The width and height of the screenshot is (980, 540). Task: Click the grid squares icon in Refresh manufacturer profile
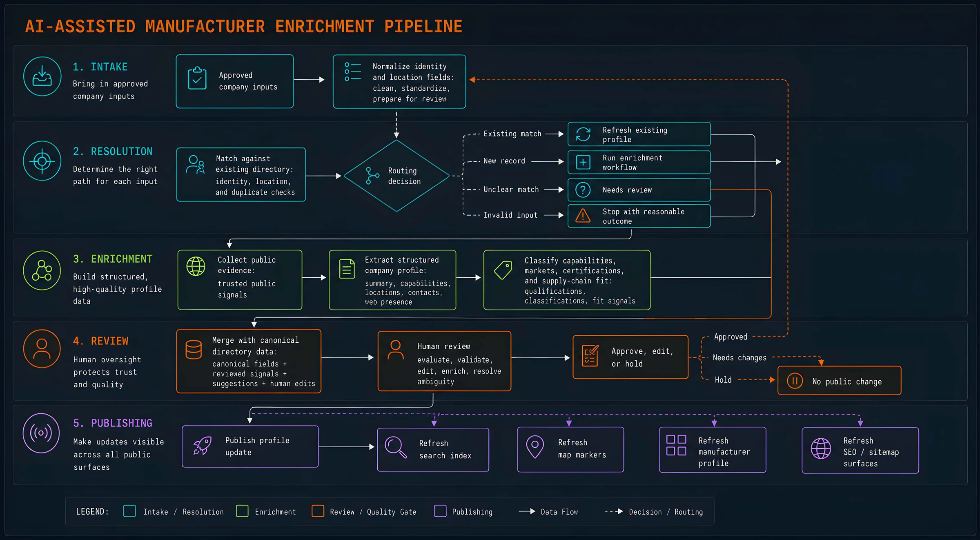point(676,445)
